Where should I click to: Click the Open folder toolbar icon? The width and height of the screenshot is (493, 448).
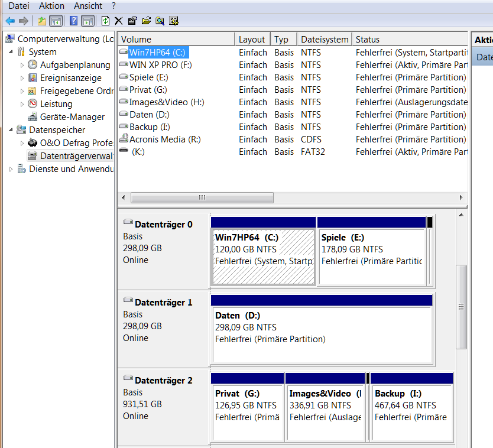(x=146, y=21)
